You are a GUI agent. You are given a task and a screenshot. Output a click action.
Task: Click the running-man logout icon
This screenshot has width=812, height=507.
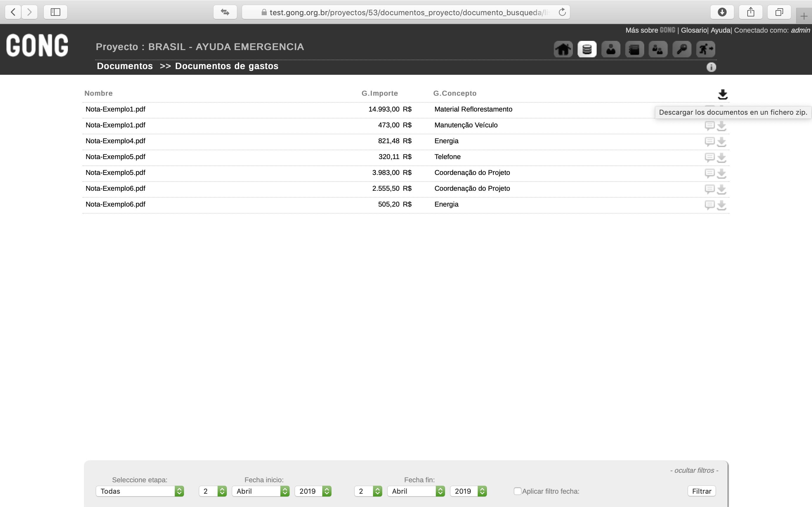[x=706, y=49]
